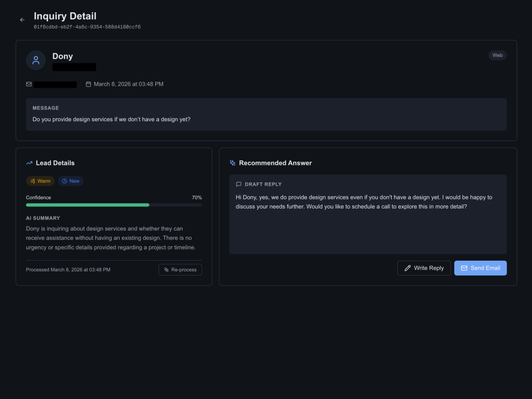Viewport: 532px width, 399px height.
Task: Click the AI SUMMARY label
Action: click(x=43, y=218)
